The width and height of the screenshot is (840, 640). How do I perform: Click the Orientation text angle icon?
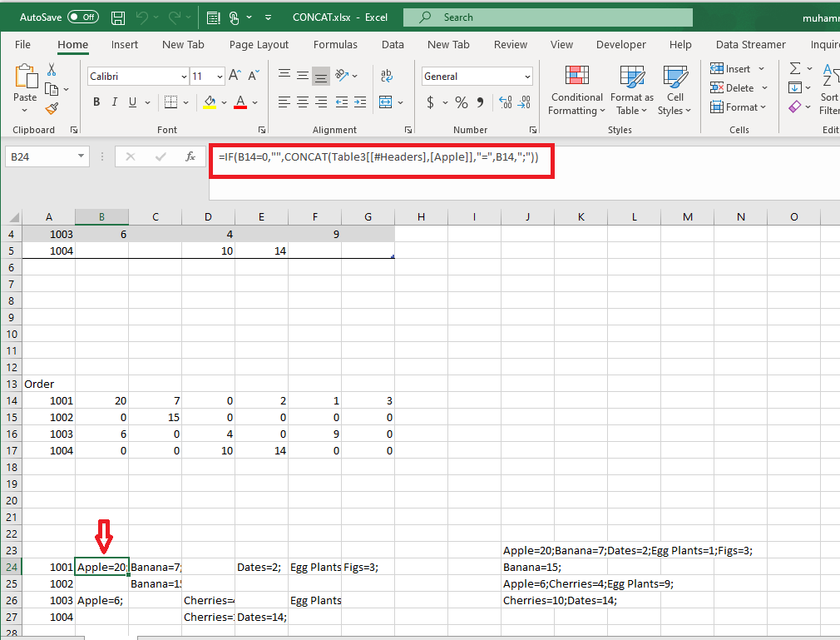pos(342,76)
